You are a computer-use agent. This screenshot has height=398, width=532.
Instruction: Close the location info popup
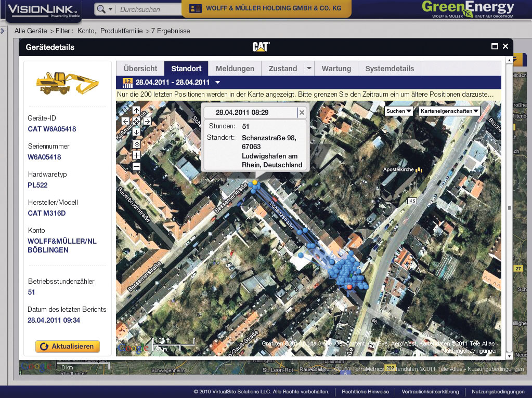302,113
